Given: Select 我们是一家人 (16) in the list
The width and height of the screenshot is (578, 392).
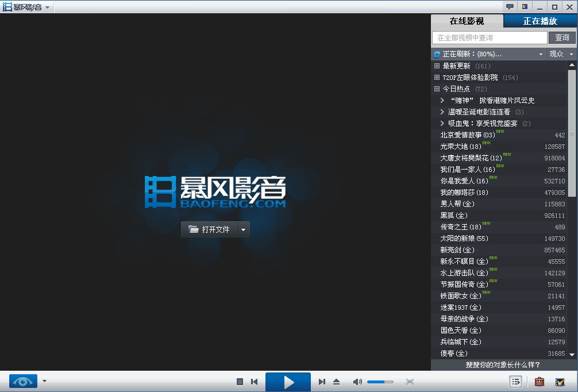Looking at the screenshot, I should tap(499, 169).
